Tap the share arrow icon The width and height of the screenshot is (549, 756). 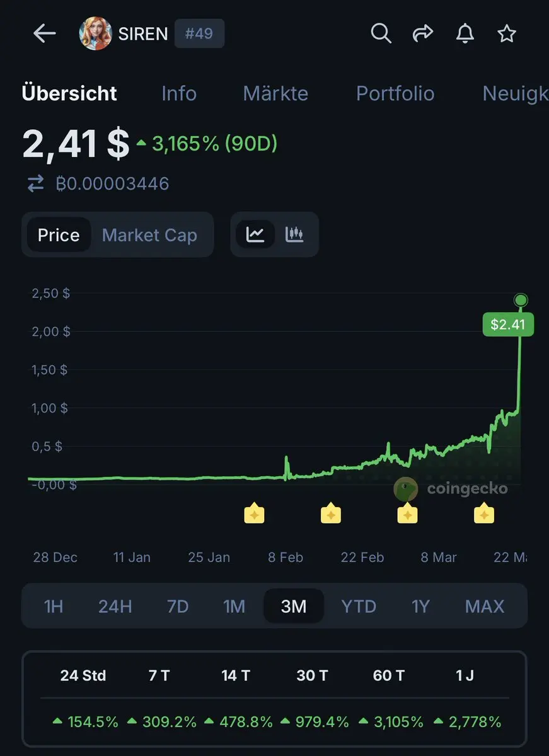pos(423,33)
